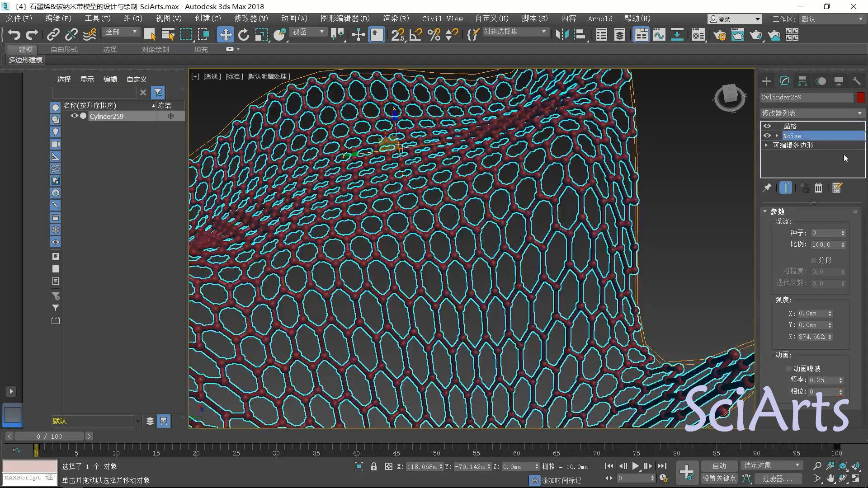The width and height of the screenshot is (868, 488).
Task: Open the 修改器(M) menu
Action: pyautogui.click(x=251, y=19)
